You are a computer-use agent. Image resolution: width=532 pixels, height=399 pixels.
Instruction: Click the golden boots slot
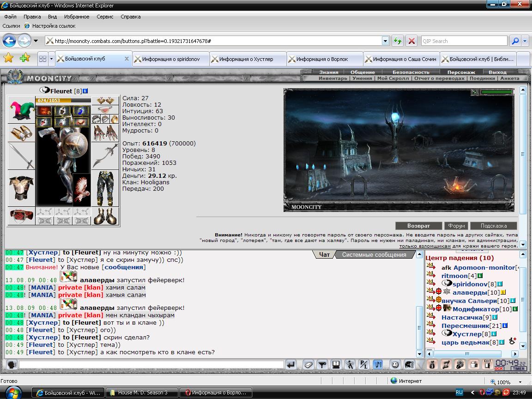[105, 216]
